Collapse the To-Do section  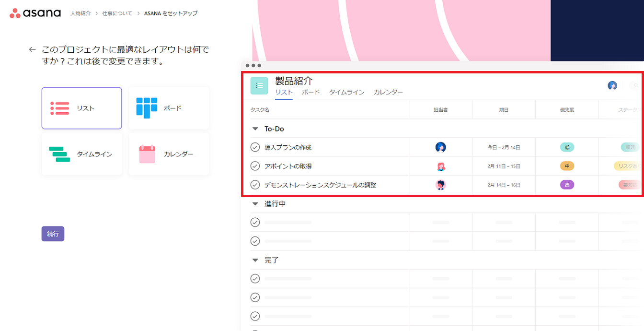pyautogui.click(x=255, y=129)
